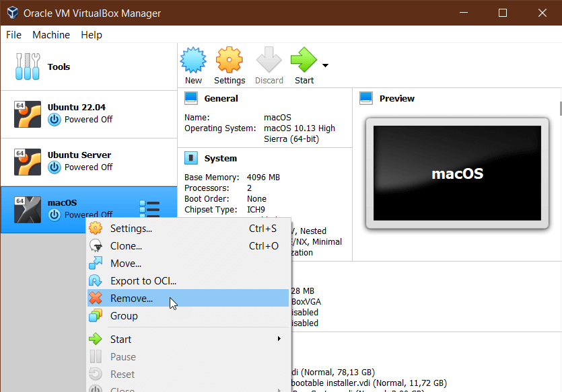The width and height of the screenshot is (562, 392).
Task: Click the Export to OCI icon
Action: coord(96,280)
